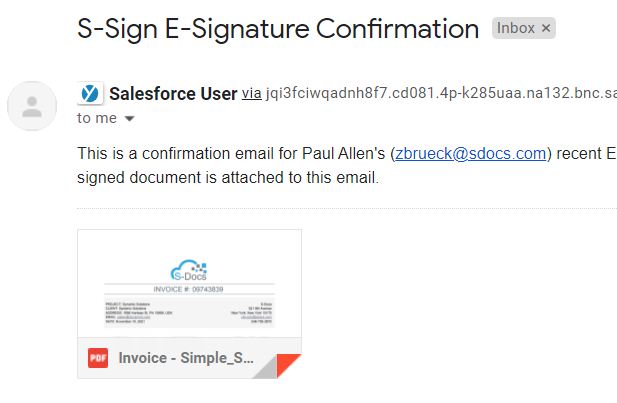617x403 pixels.
Task: Open the grey sender profile avatar
Action: click(32, 106)
